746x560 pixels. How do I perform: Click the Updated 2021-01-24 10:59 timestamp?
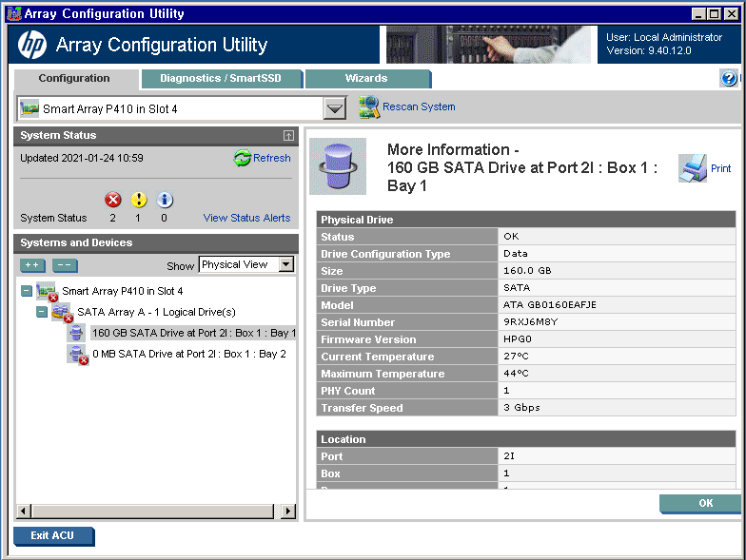[x=82, y=158]
